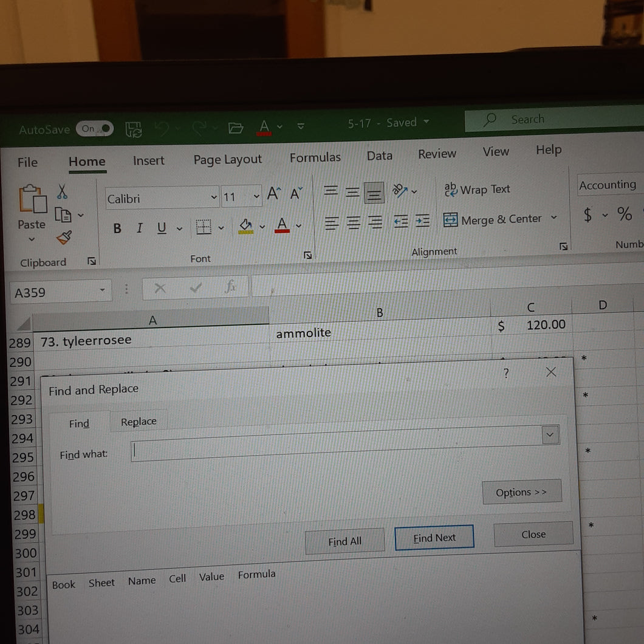Apply the red Font Color in ribbon

click(282, 225)
